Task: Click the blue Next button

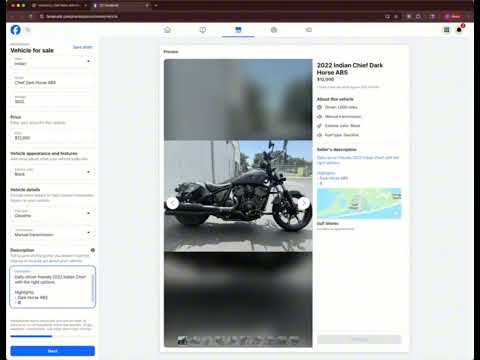Action: pos(53,351)
